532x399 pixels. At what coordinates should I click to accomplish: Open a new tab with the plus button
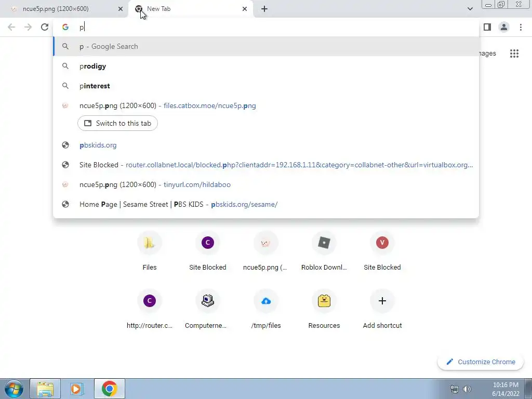tap(264, 9)
